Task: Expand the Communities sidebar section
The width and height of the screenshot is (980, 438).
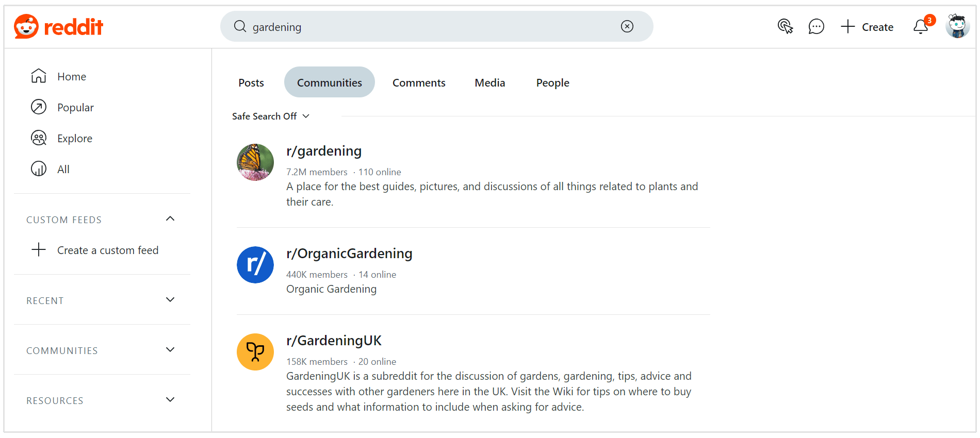Action: coord(170,350)
